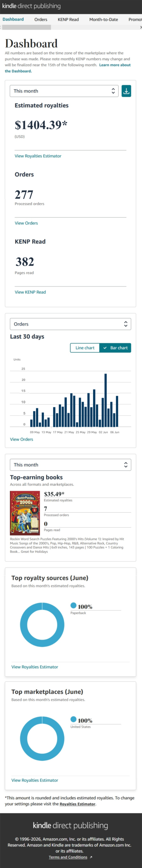This screenshot has height=868, width=142.
Task: Click the Kindle Direct Publishing header logo
Action: 32,6
